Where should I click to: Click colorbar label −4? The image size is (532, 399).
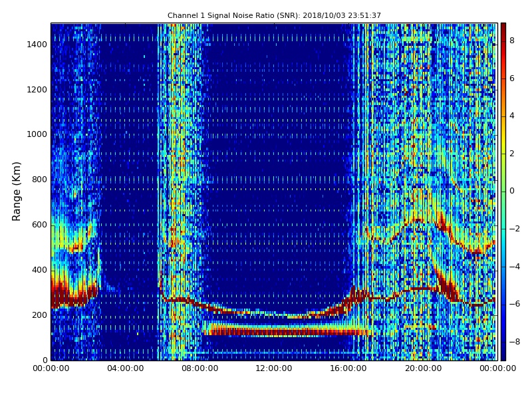tap(515, 267)
